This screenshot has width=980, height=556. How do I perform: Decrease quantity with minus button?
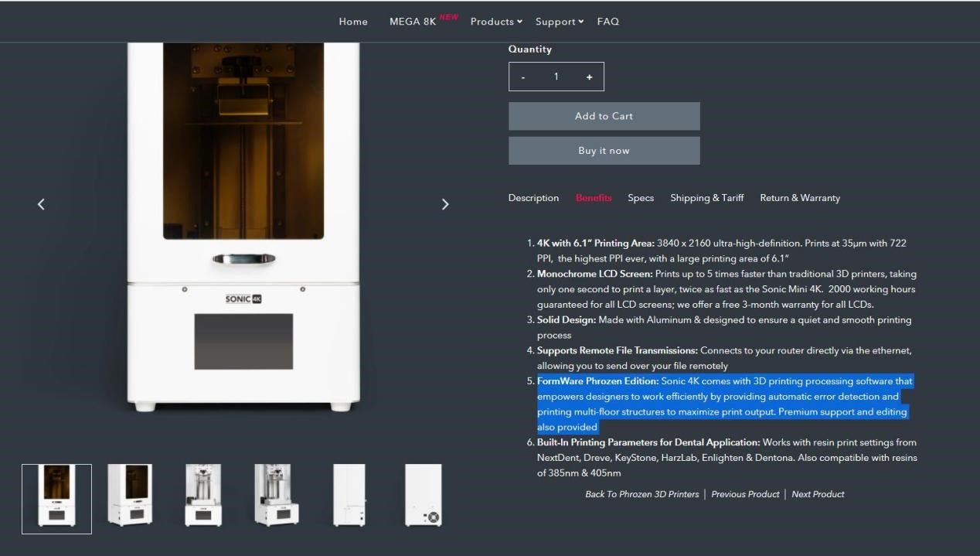point(523,77)
